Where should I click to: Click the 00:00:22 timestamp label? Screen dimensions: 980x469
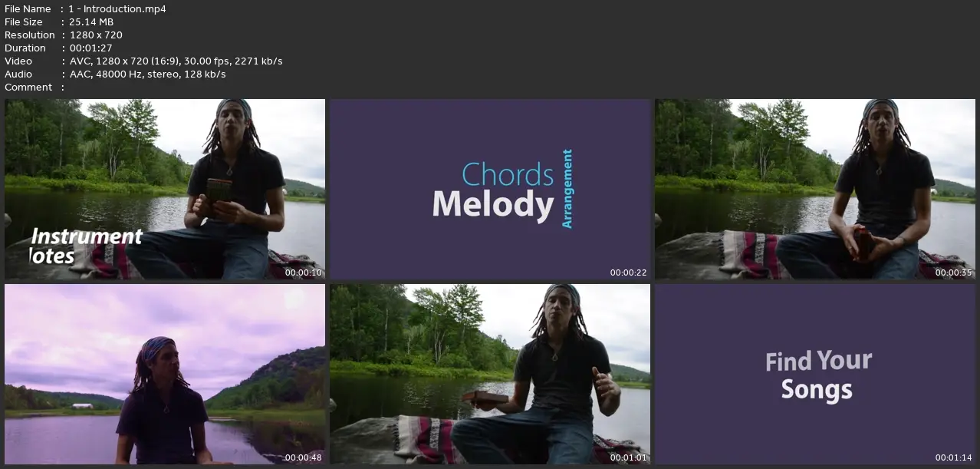tap(629, 272)
